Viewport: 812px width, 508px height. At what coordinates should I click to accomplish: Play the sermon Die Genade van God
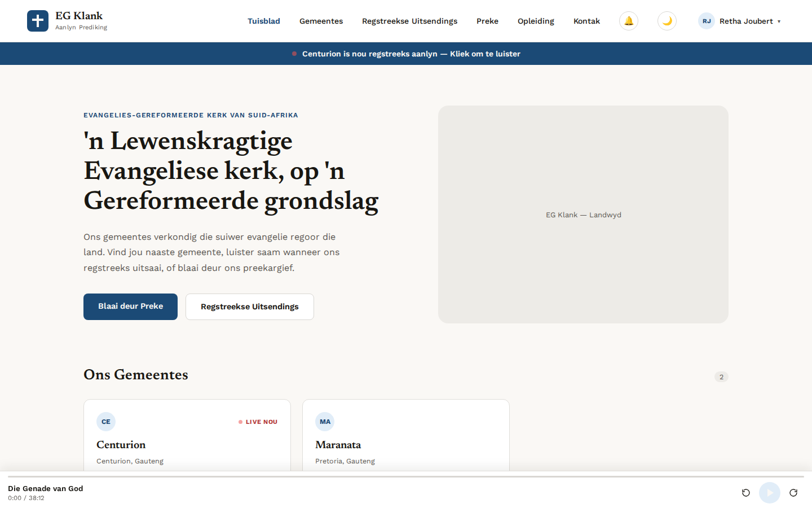coord(770,493)
